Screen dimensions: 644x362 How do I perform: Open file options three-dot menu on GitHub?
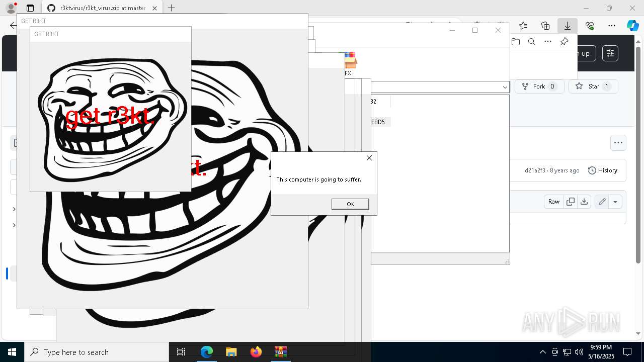[618, 143]
